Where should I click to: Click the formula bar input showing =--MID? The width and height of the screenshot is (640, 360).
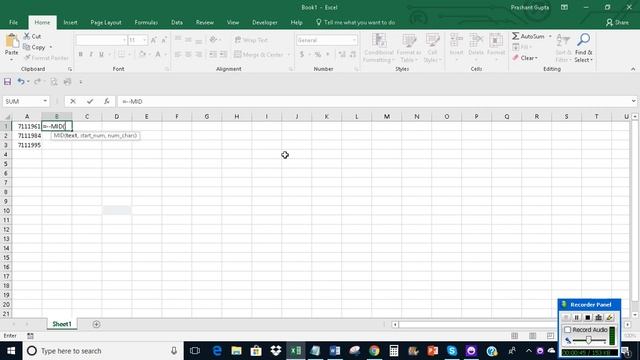pyautogui.click(x=373, y=101)
